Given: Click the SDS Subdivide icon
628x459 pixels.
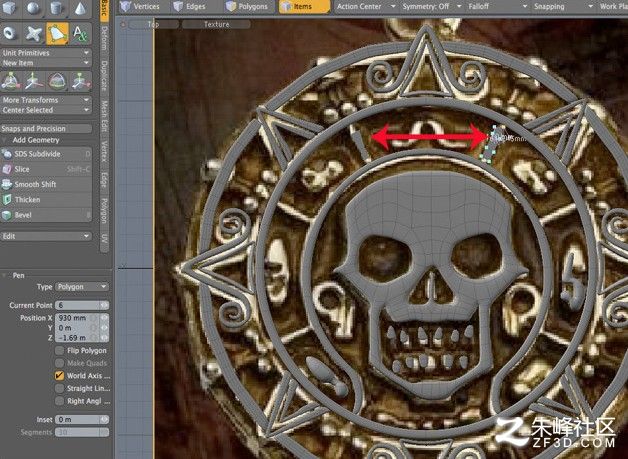Looking at the screenshot, I should click(x=7, y=154).
